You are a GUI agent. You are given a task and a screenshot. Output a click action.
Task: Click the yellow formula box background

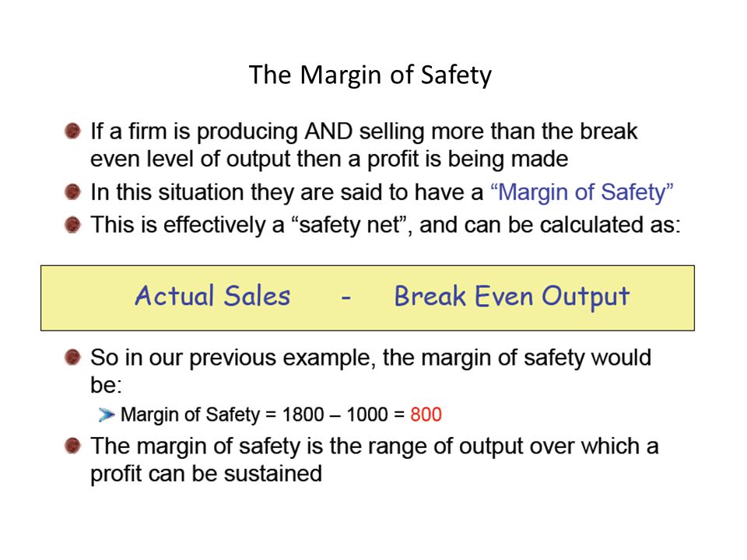367,298
